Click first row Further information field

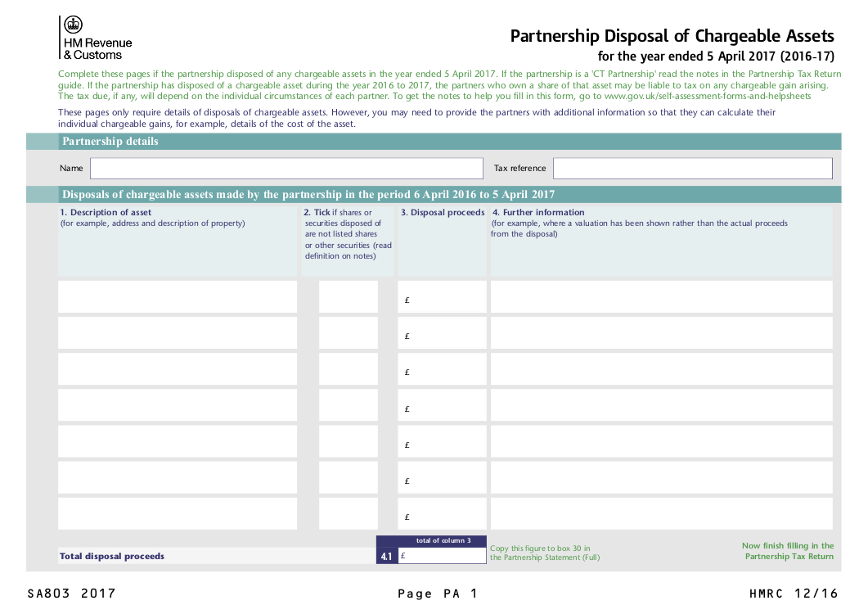coord(662,297)
